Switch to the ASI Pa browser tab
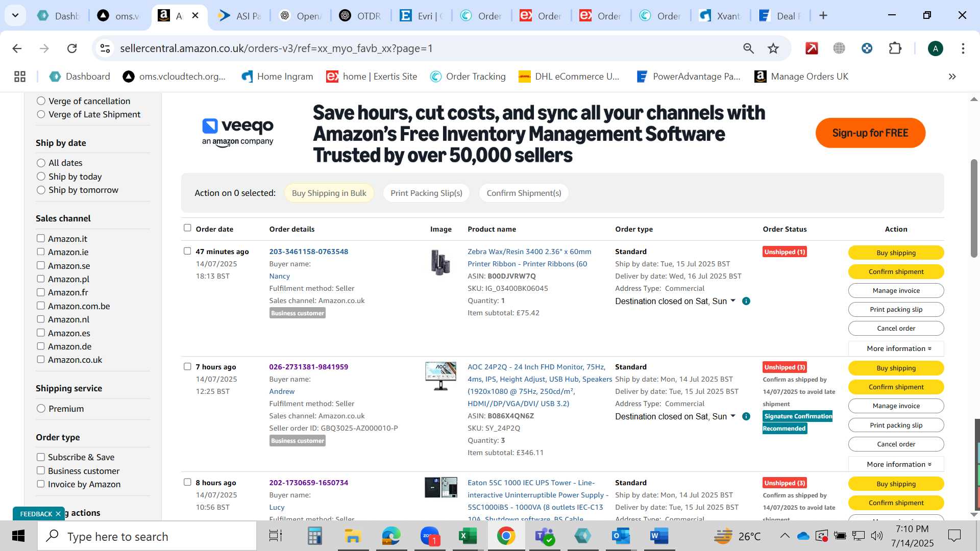The width and height of the screenshot is (980, 551). 240,16
